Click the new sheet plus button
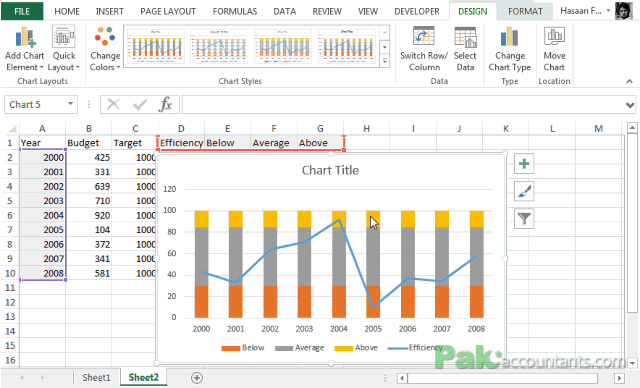Screen dimensions: 640x388 (197, 378)
